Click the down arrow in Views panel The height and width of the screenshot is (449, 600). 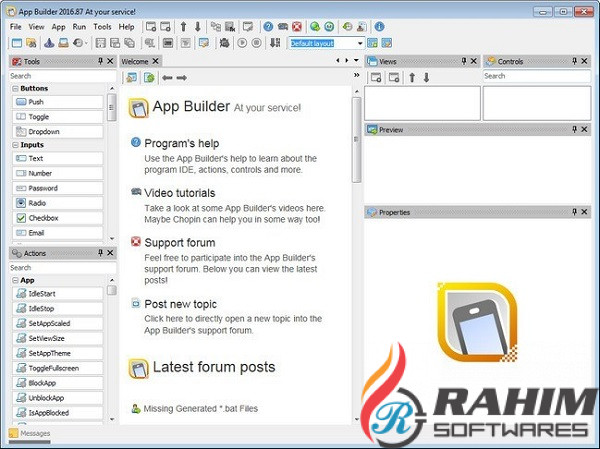426,78
